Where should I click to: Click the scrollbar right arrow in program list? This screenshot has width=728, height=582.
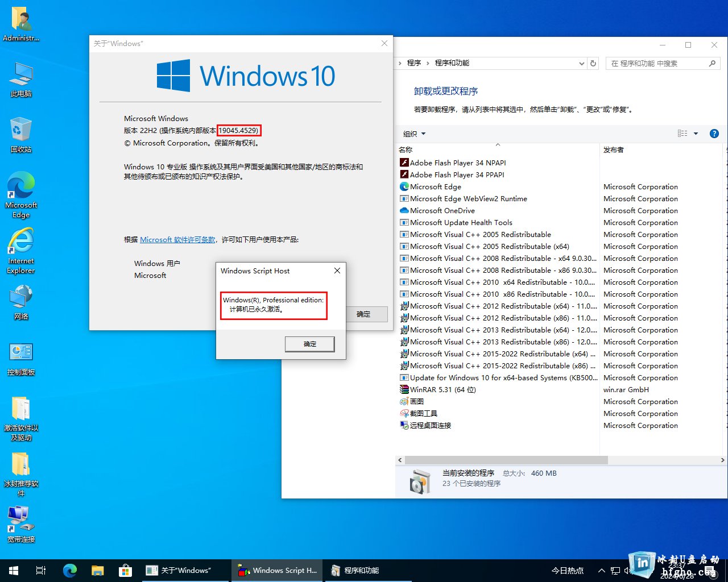(x=723, y=460)
